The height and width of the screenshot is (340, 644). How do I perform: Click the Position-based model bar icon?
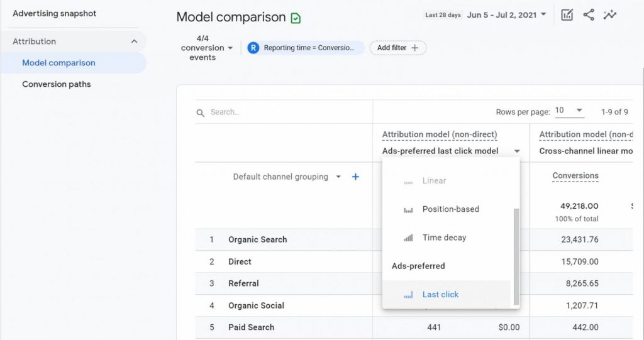[408, 209]
